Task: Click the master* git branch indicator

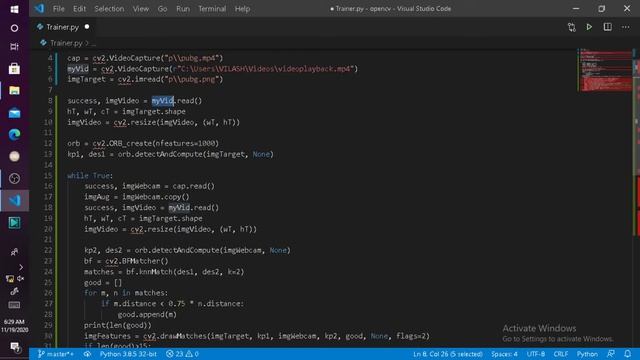Action: click(x=56, y=354)
